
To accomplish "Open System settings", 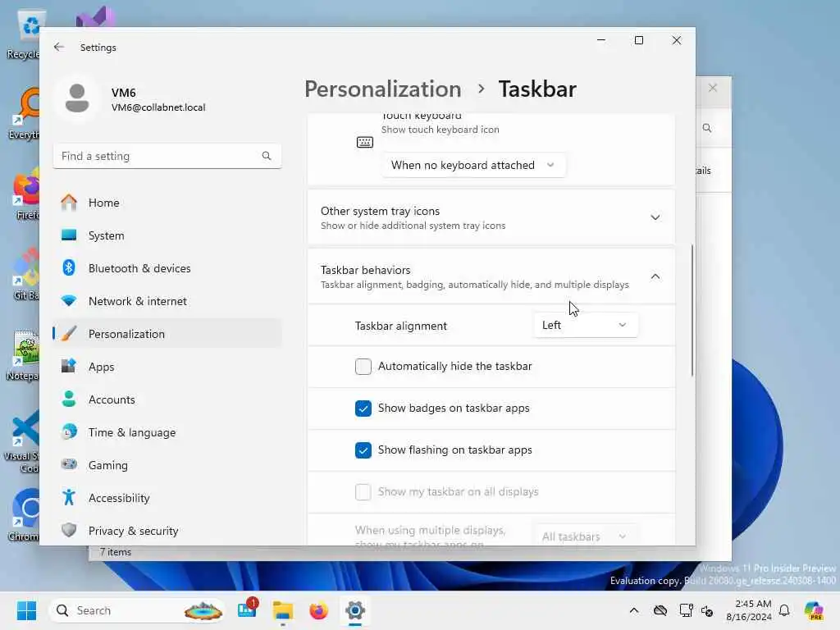I will 167,235.
